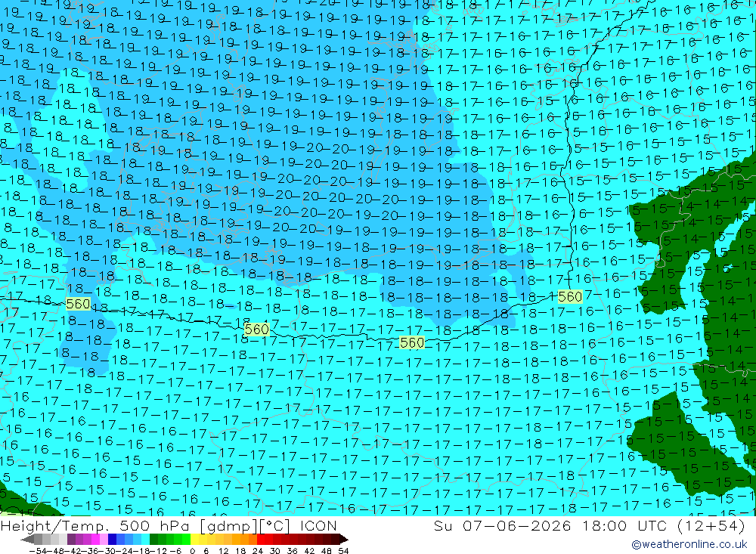Open the weatheronline.co.uk link
This screenshot has width=756, height=554.
[x=689, y=544]
